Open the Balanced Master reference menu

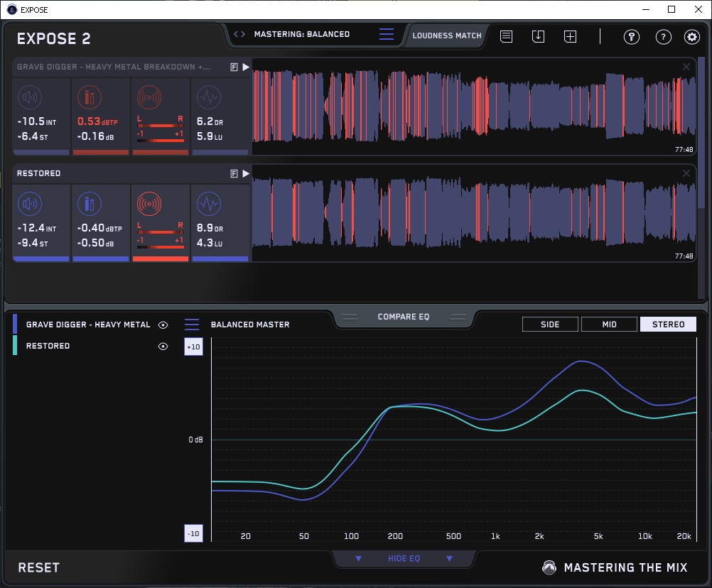(192, 325)
